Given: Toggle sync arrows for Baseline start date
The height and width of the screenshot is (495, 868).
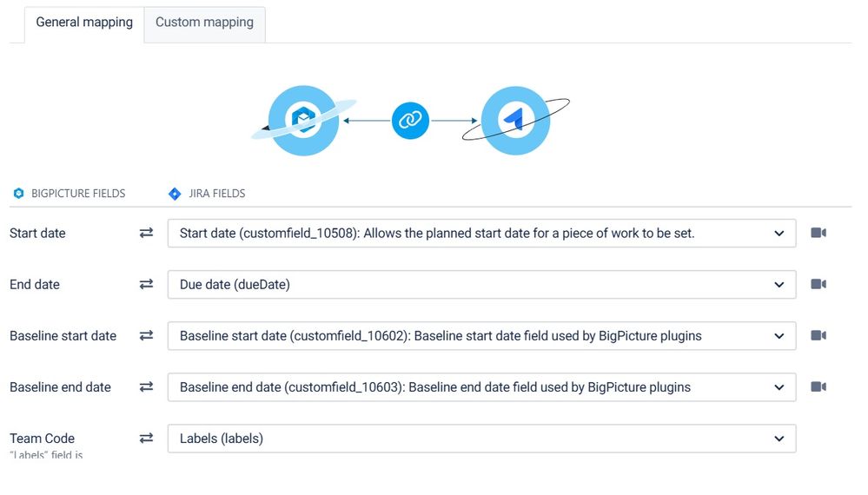Looking at the screenshot, I should (146, 336).
